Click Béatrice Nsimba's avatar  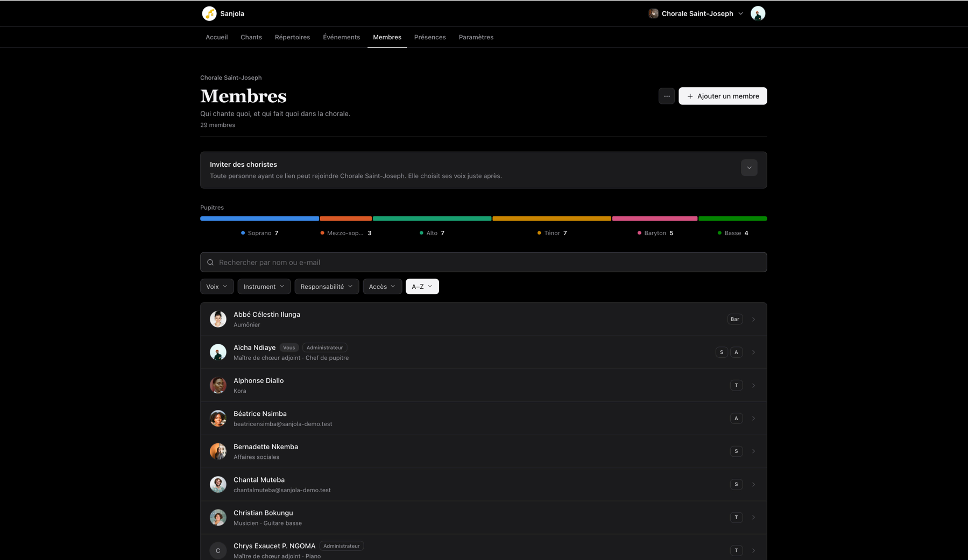pos(218,419)
